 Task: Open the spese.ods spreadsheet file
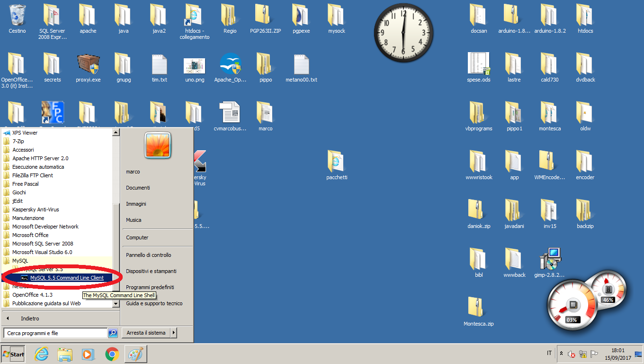478,65
